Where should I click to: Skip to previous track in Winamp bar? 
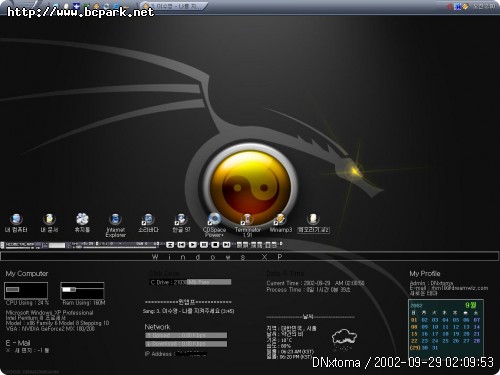(x=181, y=245)
